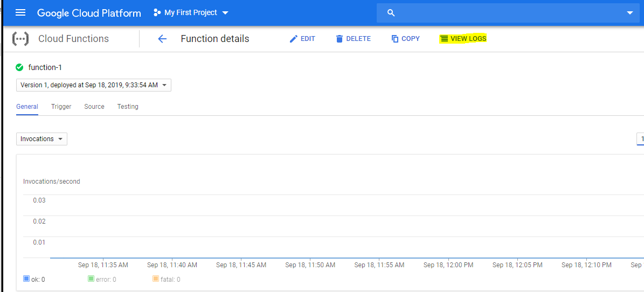Open the hamburger navigation menu
The width and height of the screenshot is (644, 292).
click(x=20, y=13)
